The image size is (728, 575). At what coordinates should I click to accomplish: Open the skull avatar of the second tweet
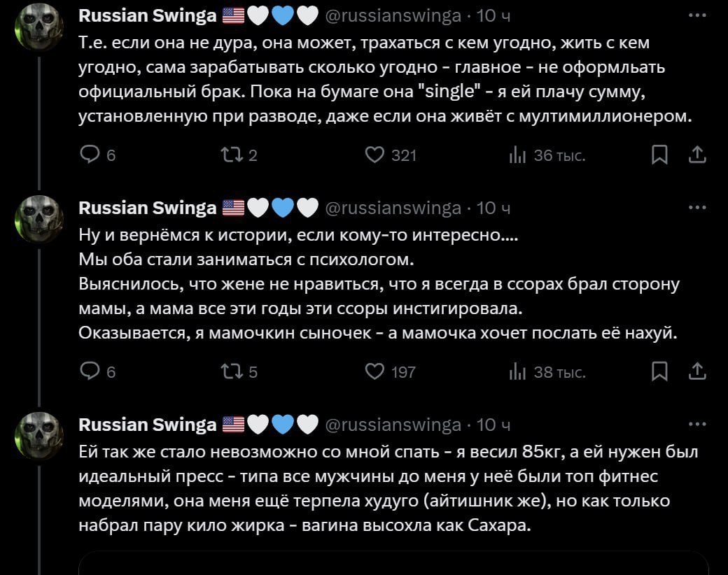point(39,218)
